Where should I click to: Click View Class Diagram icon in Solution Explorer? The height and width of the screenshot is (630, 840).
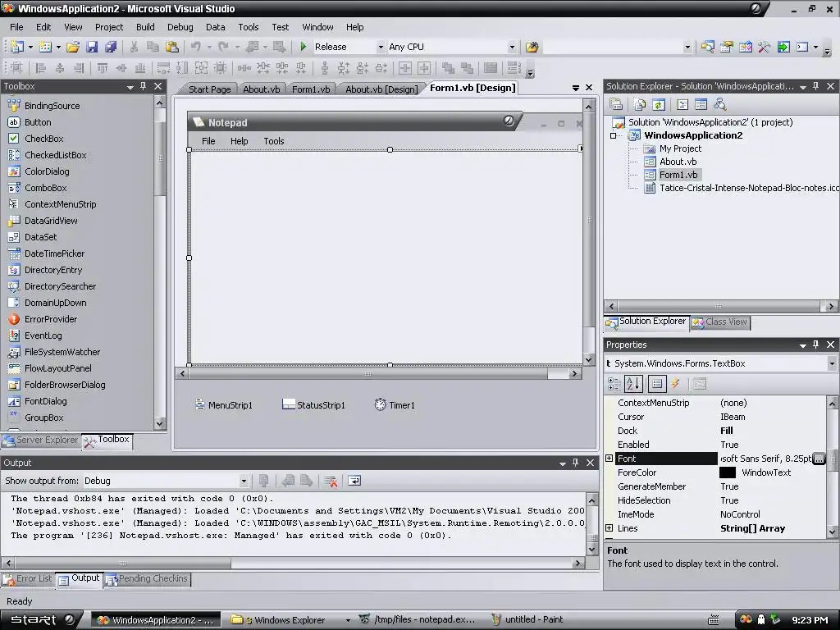tap(719, 104)
